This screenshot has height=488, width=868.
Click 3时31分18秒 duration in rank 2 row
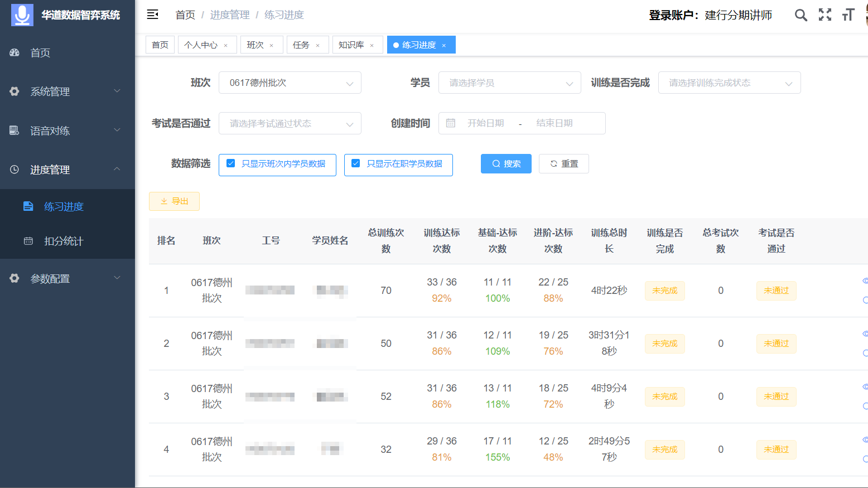pyautogui.click(x=609, y=343)
